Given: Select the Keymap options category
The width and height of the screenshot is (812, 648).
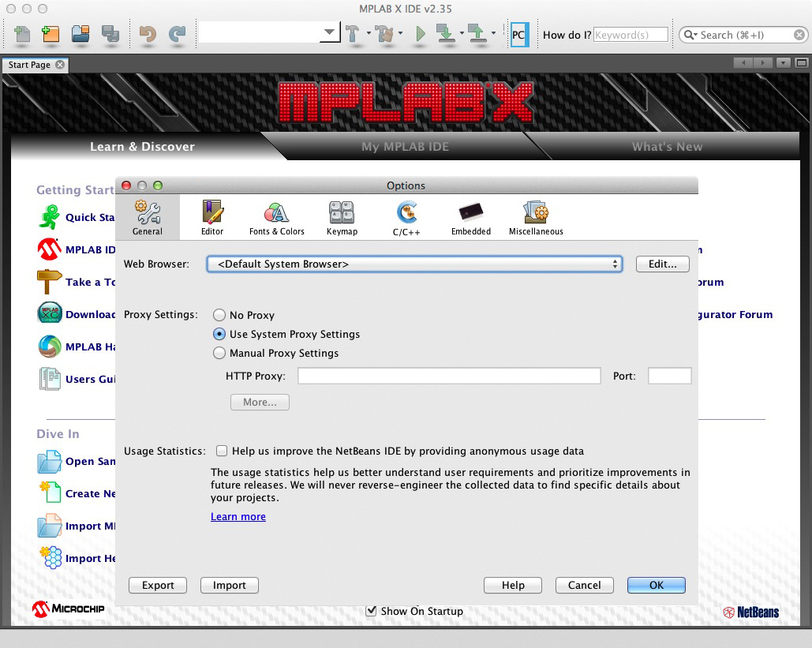Looking at the screenshot, I should click(x=342, y=217).
